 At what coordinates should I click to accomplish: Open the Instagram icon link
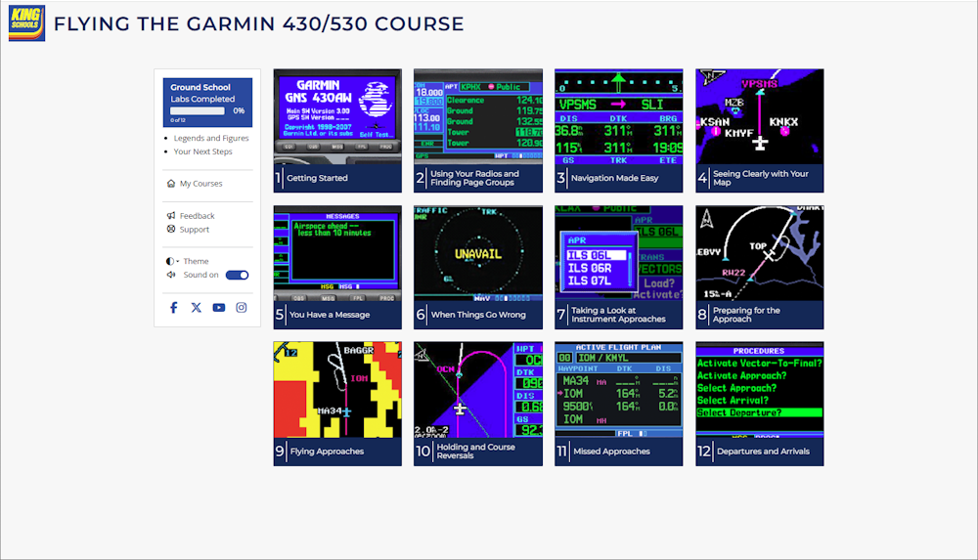point(242,308)
